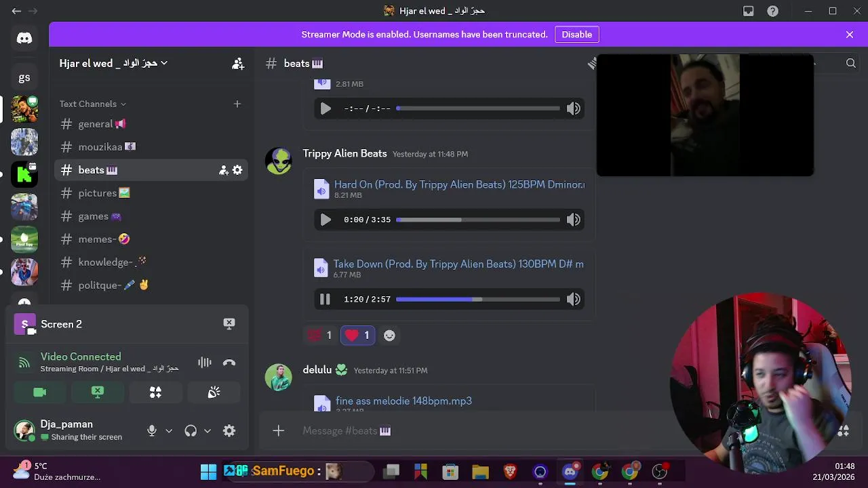
Task: Open Edit Channel gear on beats row
Action: (x=237, y=170)
